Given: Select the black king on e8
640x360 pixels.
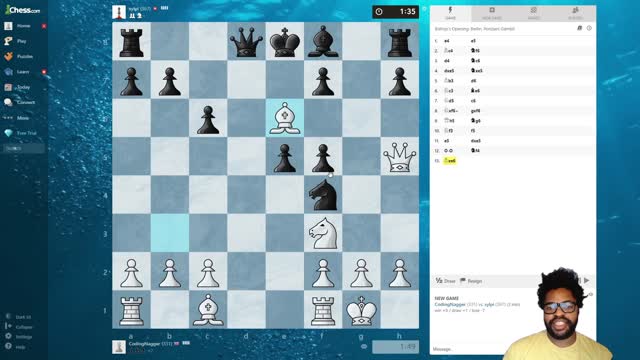Looking at the screenshot, I should pos(285,41).
